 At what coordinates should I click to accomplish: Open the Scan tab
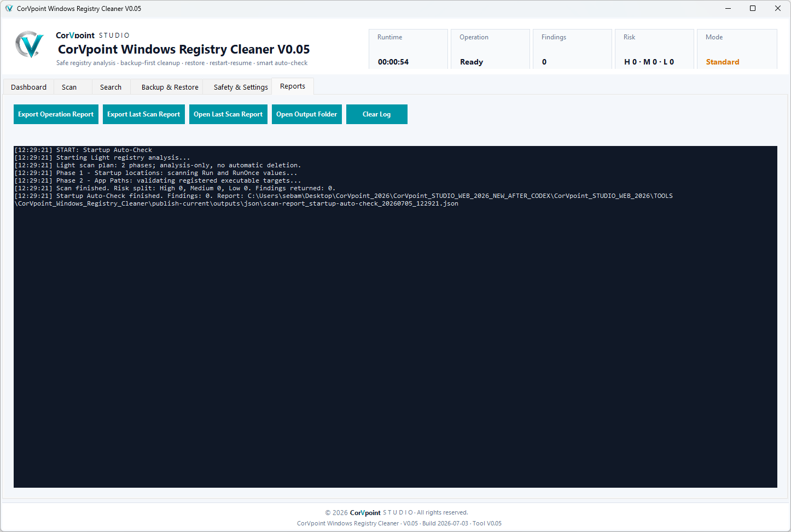point(69,87)
